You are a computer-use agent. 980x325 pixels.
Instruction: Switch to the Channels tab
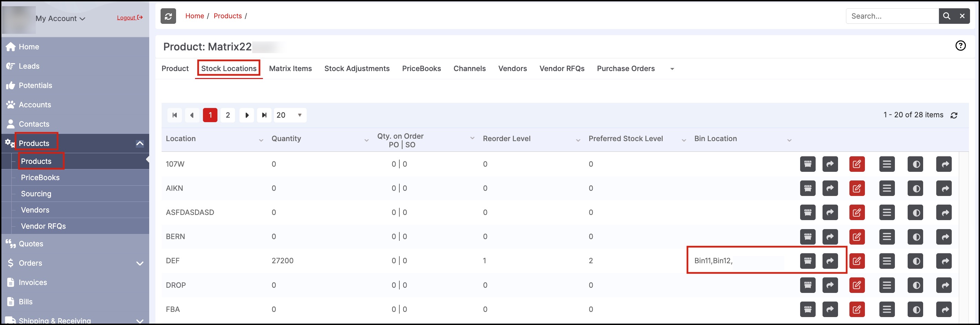pos(469,69)
